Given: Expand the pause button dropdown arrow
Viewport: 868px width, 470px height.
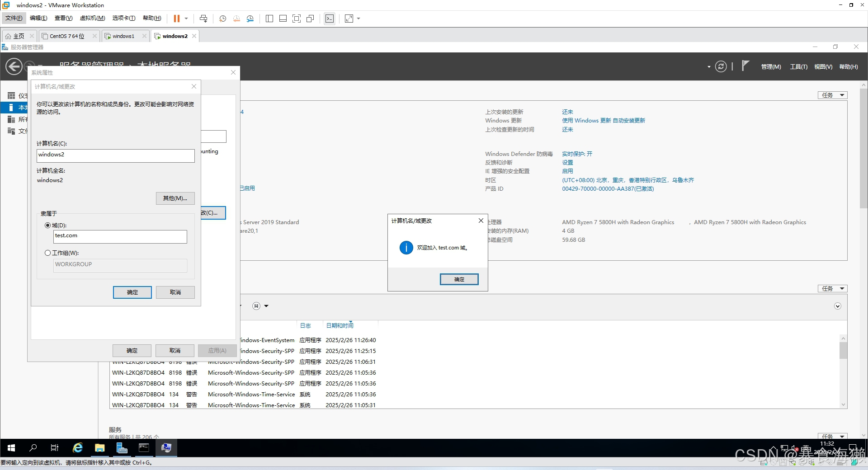Looking at the screenshot, I should point(186,19).
